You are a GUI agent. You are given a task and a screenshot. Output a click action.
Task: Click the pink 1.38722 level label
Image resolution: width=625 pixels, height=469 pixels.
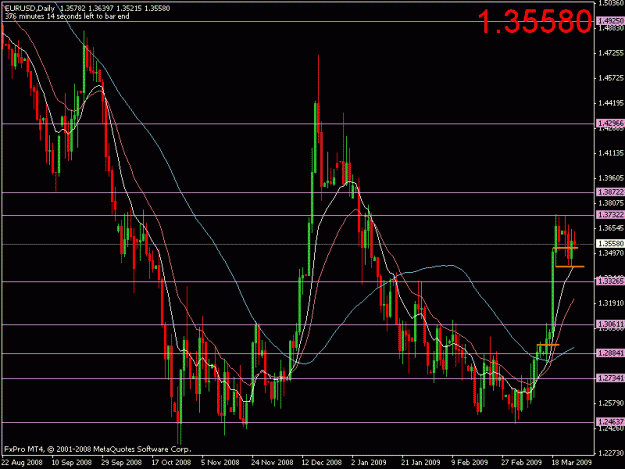610,192
